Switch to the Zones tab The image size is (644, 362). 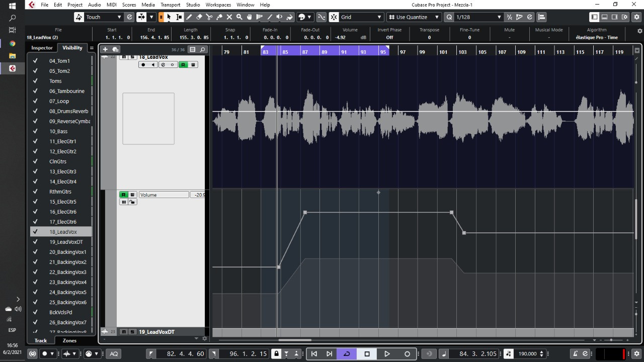click(x=69, y=340)
